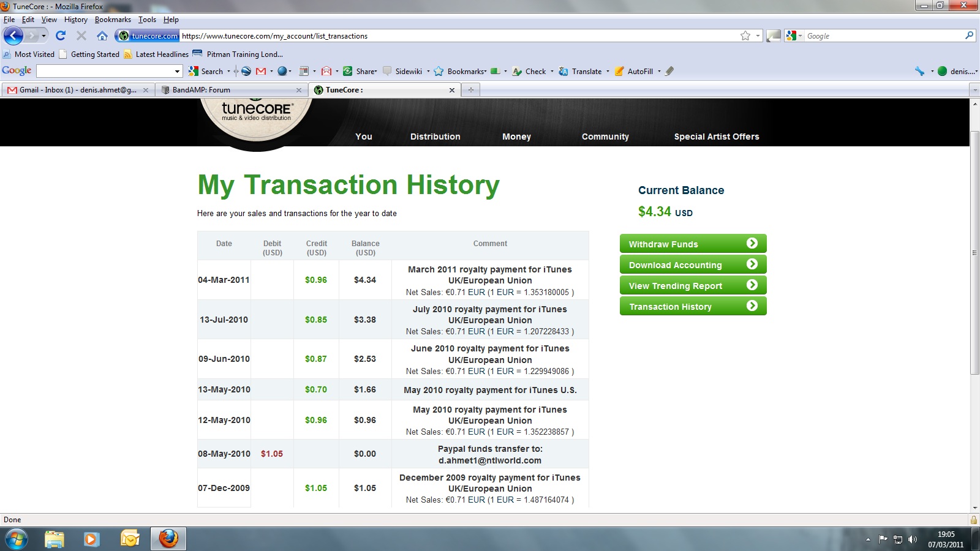Reload the page with the refresh icon
This screenshot has height=551, width=980.
pos(61,36)
